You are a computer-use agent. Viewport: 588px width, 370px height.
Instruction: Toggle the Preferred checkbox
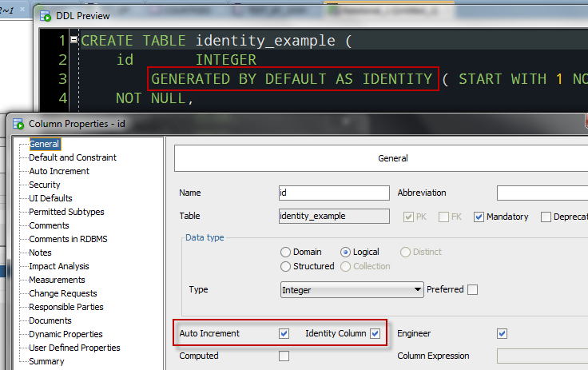[472, 290]
